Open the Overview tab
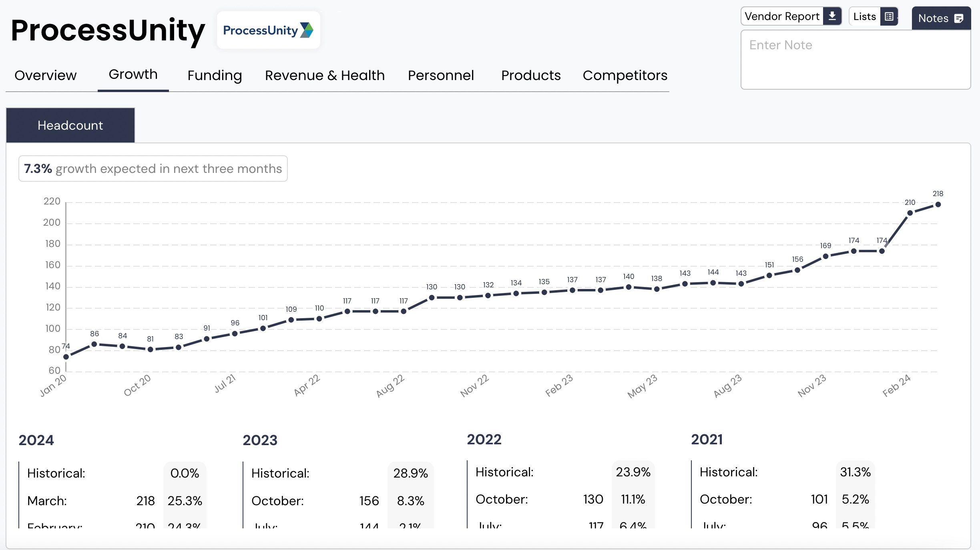 (46, 75)
